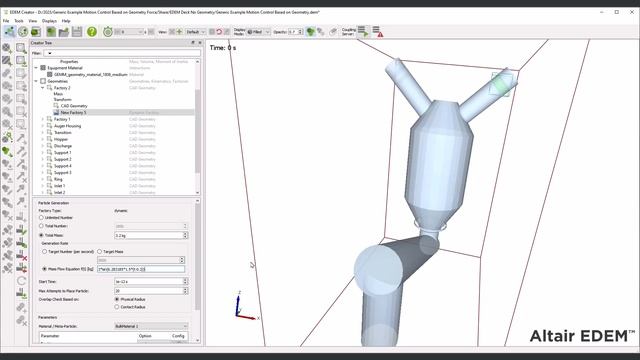Select the Unlimited Number radio button

[x=41, y=218]
